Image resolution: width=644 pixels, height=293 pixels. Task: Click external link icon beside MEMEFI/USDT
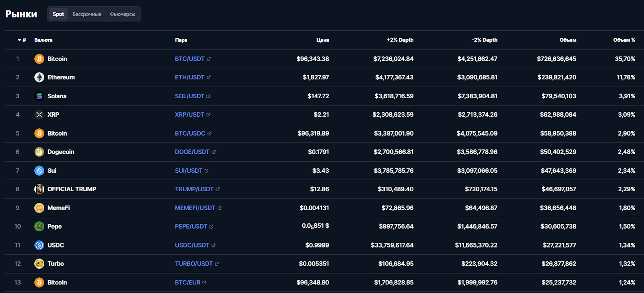pyautogui.click(x=219, y=208)
